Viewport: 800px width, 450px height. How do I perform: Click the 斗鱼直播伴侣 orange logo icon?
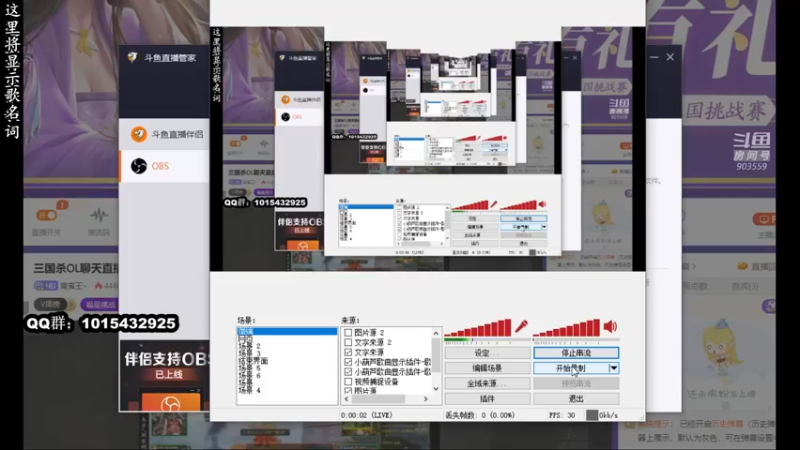[139, 134]
